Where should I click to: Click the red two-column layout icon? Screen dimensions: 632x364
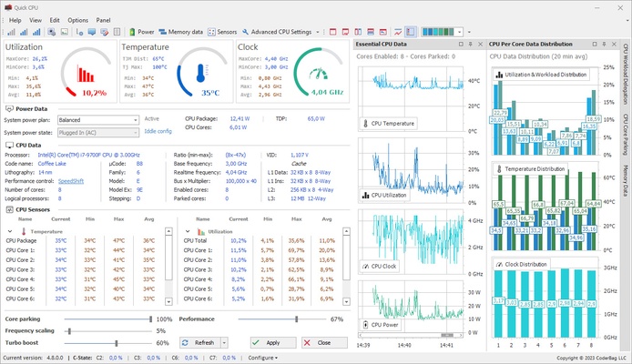358,32
